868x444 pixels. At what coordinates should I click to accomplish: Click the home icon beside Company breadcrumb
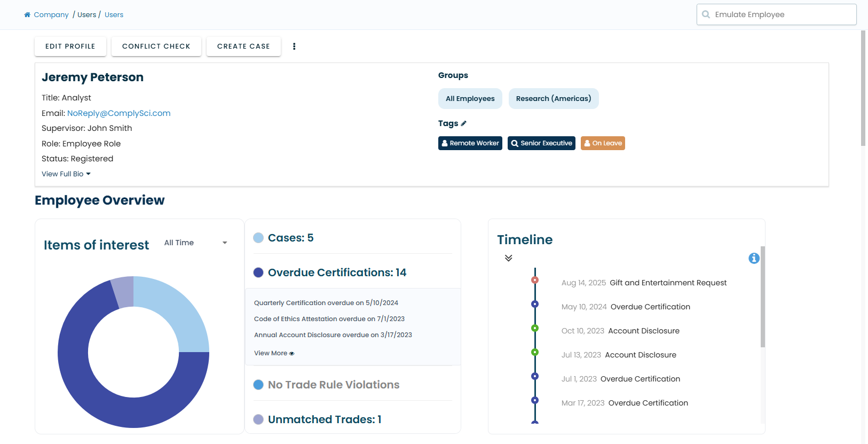pyautogui.click(x=27, y=15)
